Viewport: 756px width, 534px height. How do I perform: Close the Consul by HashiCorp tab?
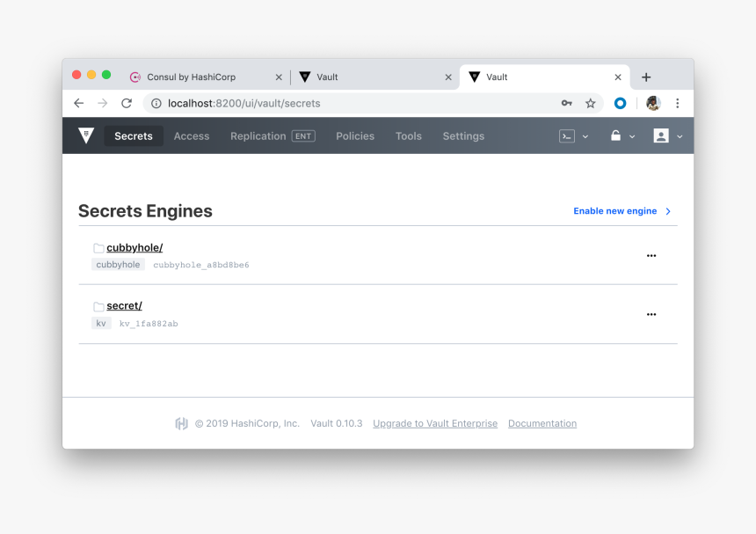coord(279,77)
